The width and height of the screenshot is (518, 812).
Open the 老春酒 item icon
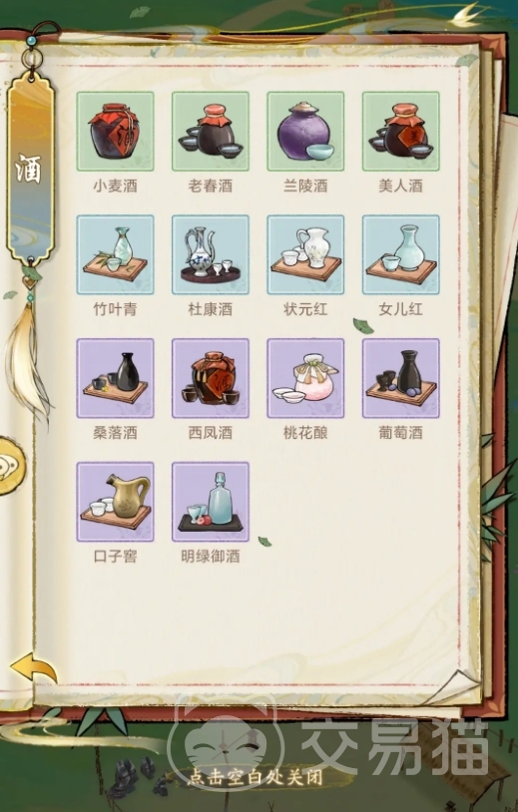(x=211, y=131)
